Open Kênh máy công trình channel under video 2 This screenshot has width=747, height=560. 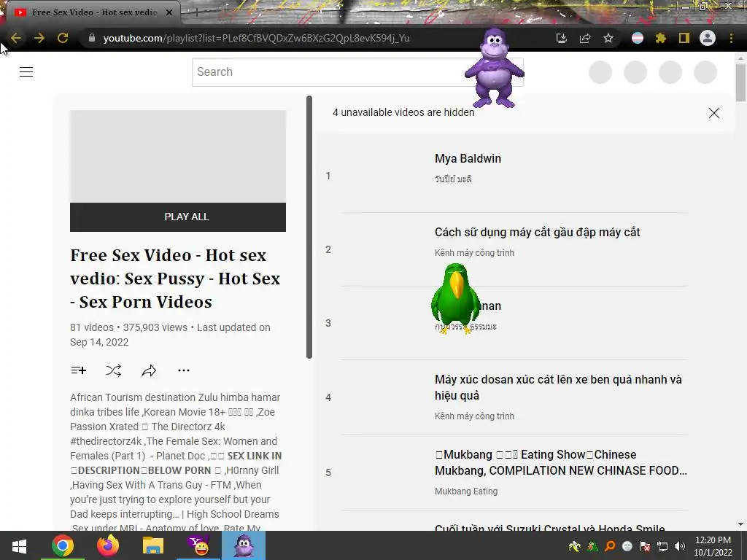pyautogui.click(x=474, y=253)
